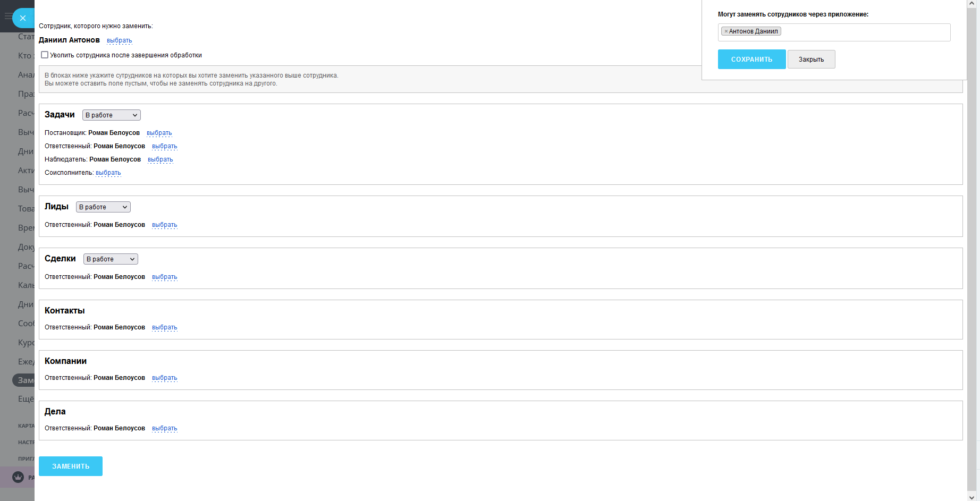The image size is (980, 501).
Task: Click the 'Контакты' section heading
Action: point(65,311)
